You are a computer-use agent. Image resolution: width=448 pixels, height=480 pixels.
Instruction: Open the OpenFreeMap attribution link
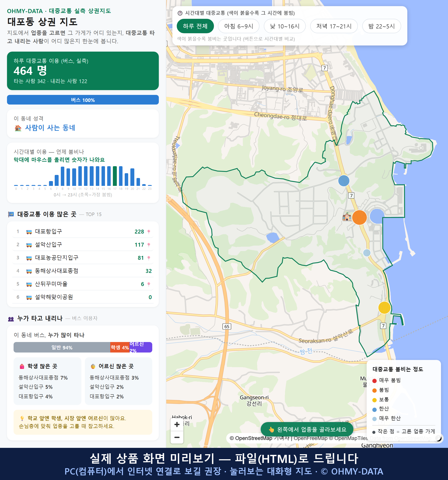311,438
